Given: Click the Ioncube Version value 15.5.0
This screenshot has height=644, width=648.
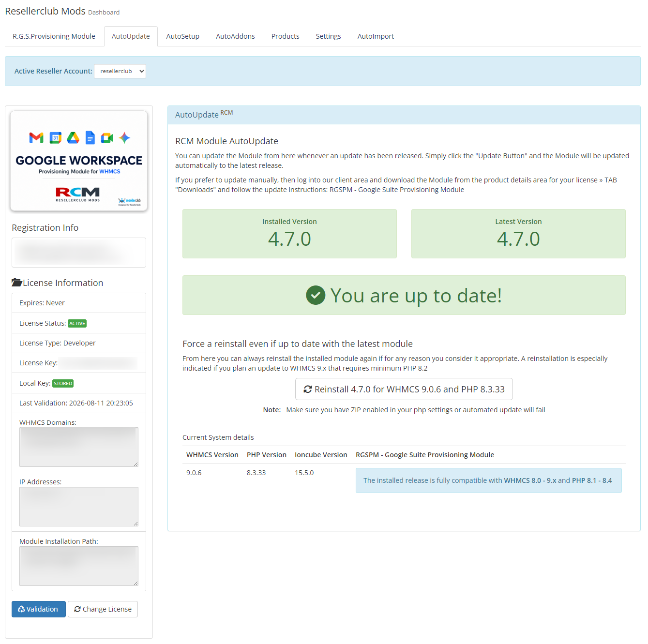Looking at the screenshot, I should [x=304, y=473].
